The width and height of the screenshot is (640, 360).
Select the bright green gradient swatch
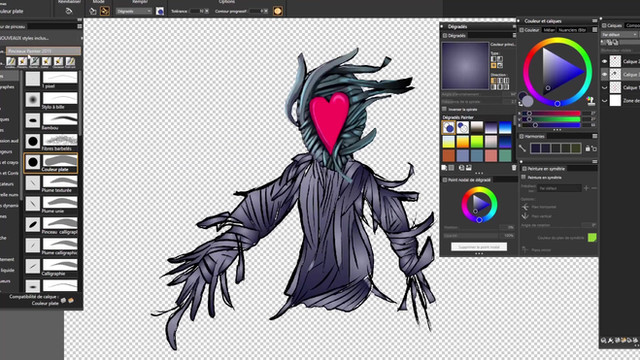coord(477,142)
